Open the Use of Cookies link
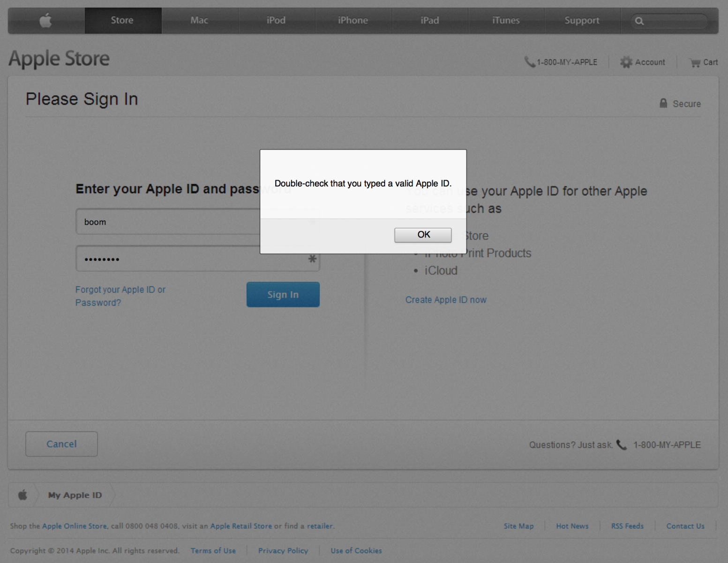Image resolution: width=728 pixels, height=563 pixels. [x=356, y=551]
